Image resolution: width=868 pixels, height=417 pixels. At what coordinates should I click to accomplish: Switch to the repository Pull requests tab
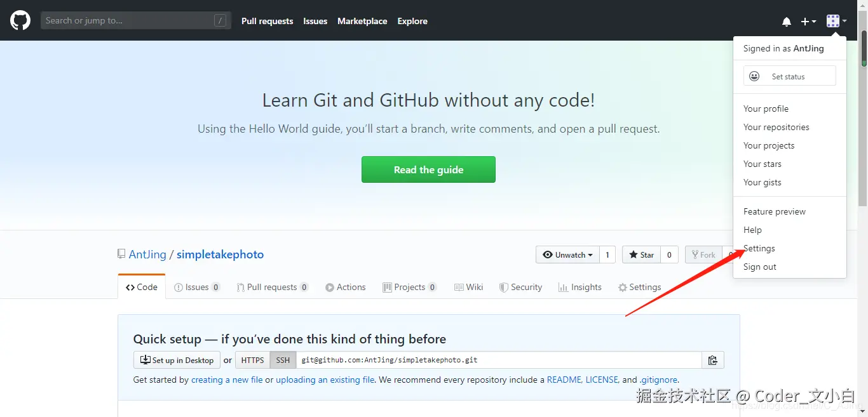click(x=273, y=287)
